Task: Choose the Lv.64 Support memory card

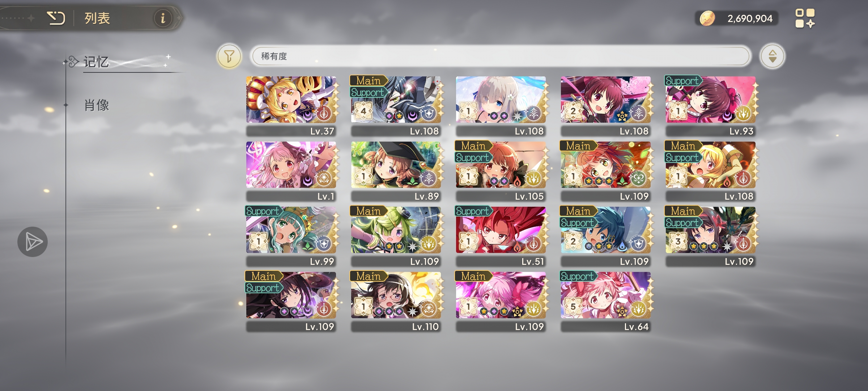Action: pos(606,301)
